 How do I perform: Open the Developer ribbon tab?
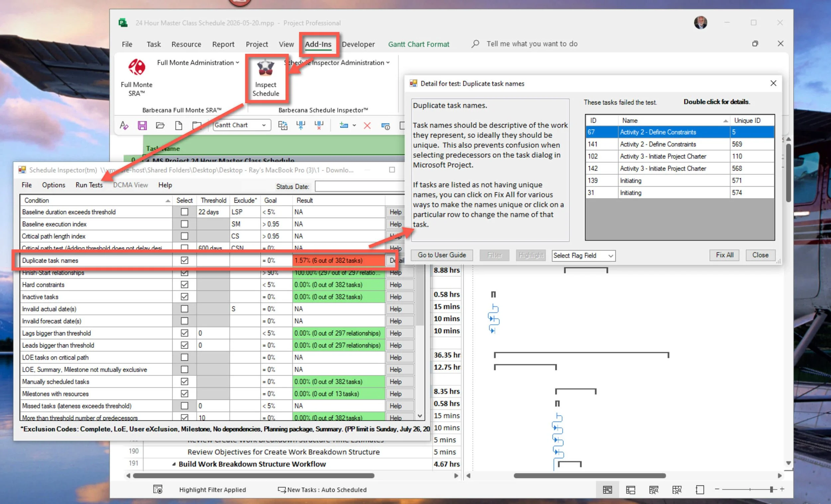point(358,44)
